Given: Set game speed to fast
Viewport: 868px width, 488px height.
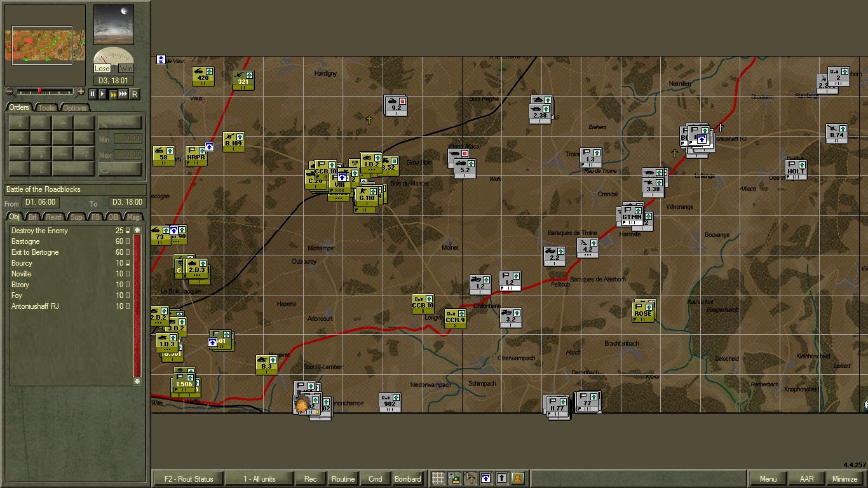Looking at the screenshot, I should click(113, 94).
